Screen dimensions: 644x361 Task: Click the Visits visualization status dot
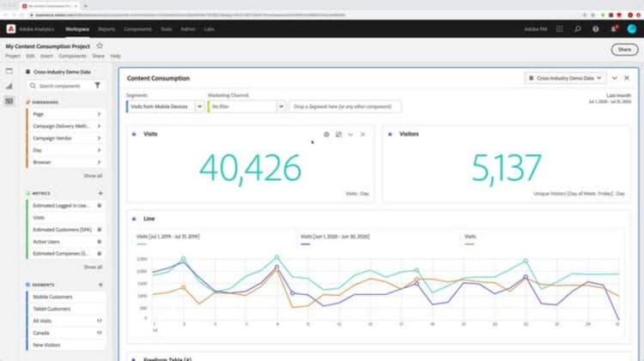(x=134, y=134)
